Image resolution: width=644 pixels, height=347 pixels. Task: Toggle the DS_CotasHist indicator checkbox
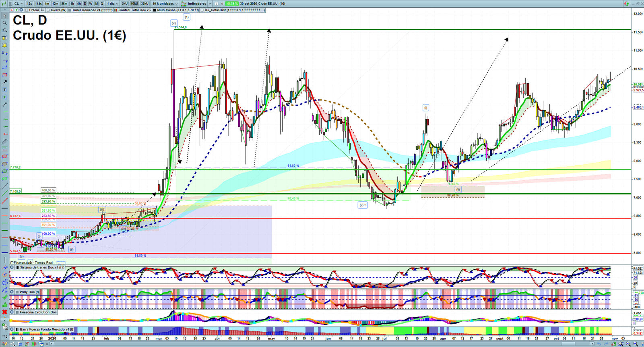point(202,10)
